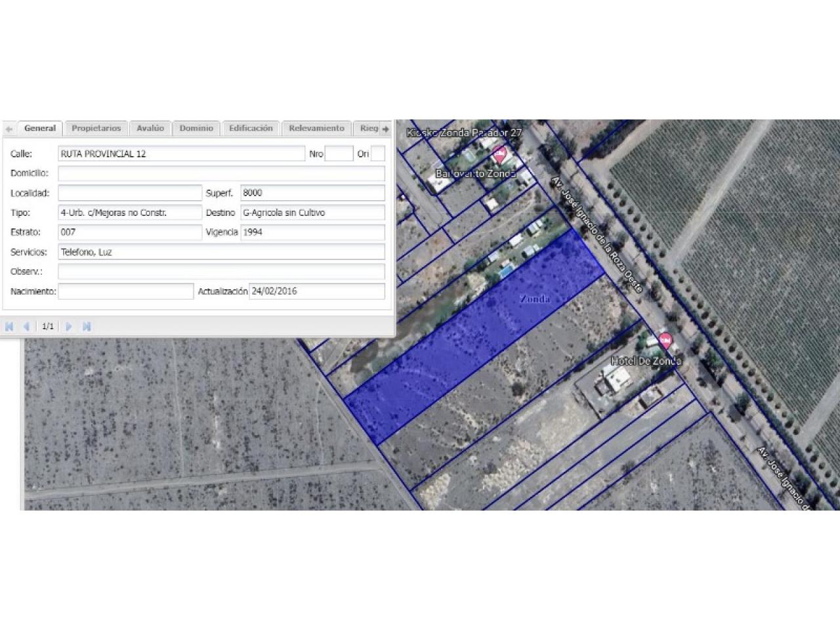
Task: Click the empty Observ. field
Action: pos(222,272)
